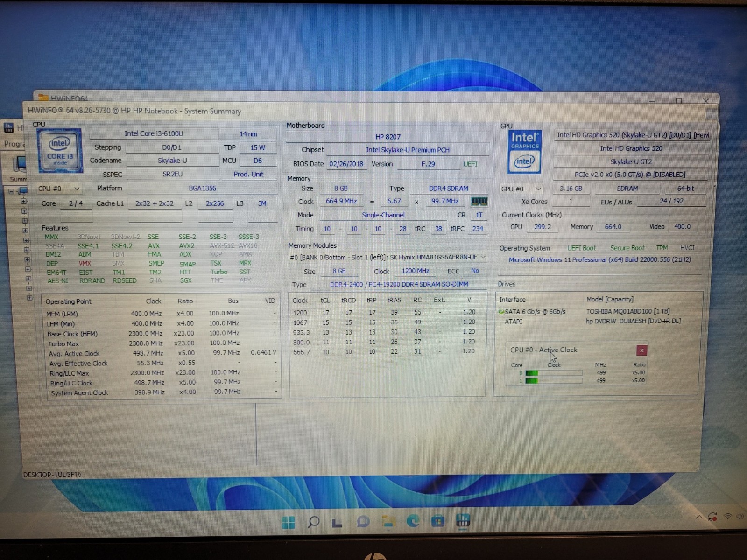Viewport: 747px width, 560px height.
Task: Click the chipset Intel Skylake-U Premium PCH
Action: 408,150
